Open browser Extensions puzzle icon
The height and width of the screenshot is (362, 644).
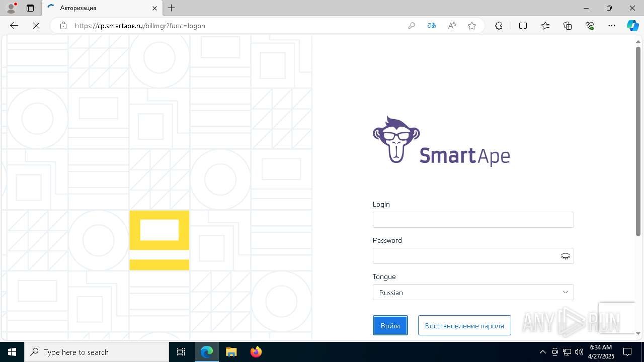tap(499, 26)
